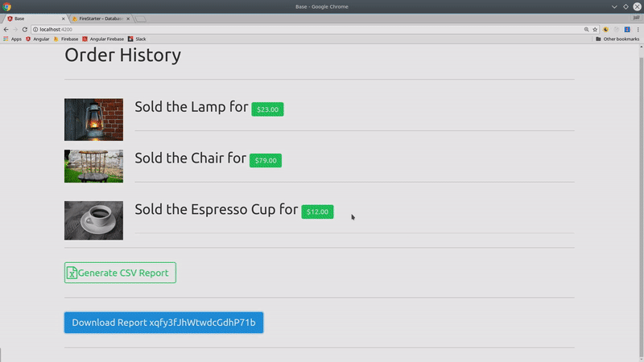Open the Apps grid shortcut
The height and width of the screenshot is (362, 644).
coord(13,39)
